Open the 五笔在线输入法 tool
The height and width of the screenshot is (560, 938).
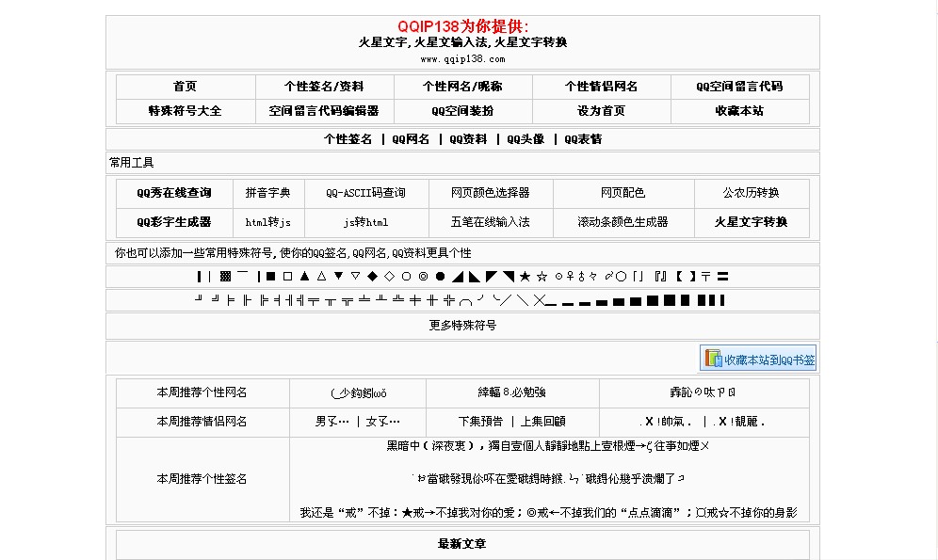[490, 222]
